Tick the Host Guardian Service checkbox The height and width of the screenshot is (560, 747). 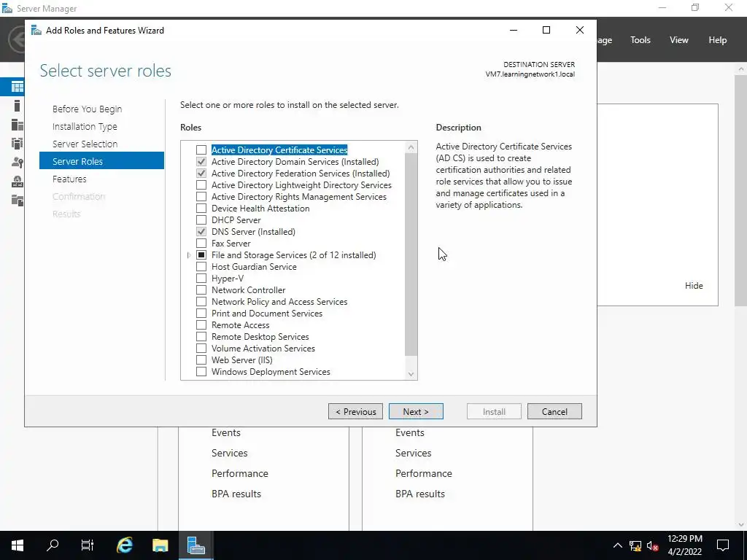point(201,267)
